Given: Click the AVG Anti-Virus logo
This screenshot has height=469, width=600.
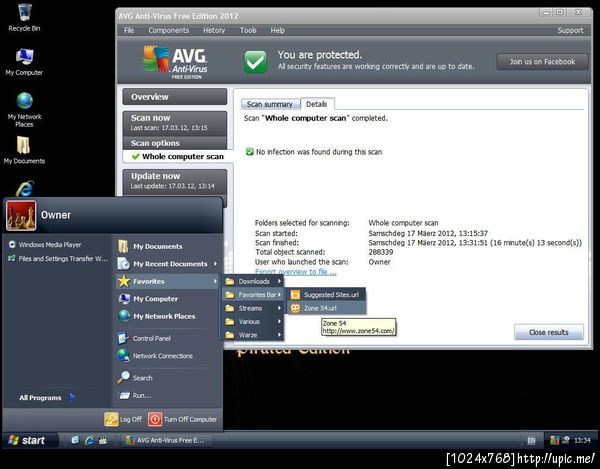Looking at the screenshot, I should click(x=175, y=62).
